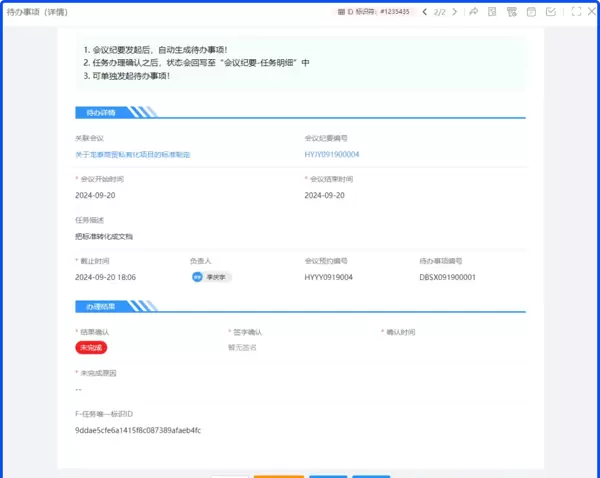Click the calendar-style icon in header
This screenshot has width=600, height=478.
pos(531,12)
